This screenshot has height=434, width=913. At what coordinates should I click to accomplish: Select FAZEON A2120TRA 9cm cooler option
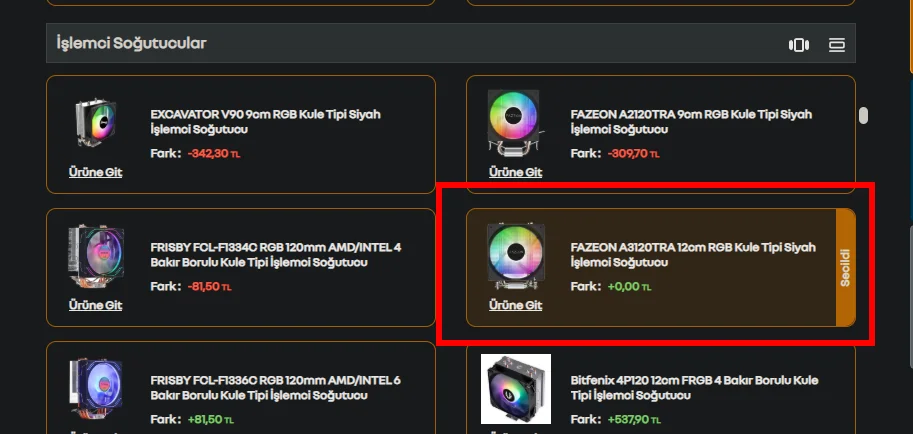(661, 135)
